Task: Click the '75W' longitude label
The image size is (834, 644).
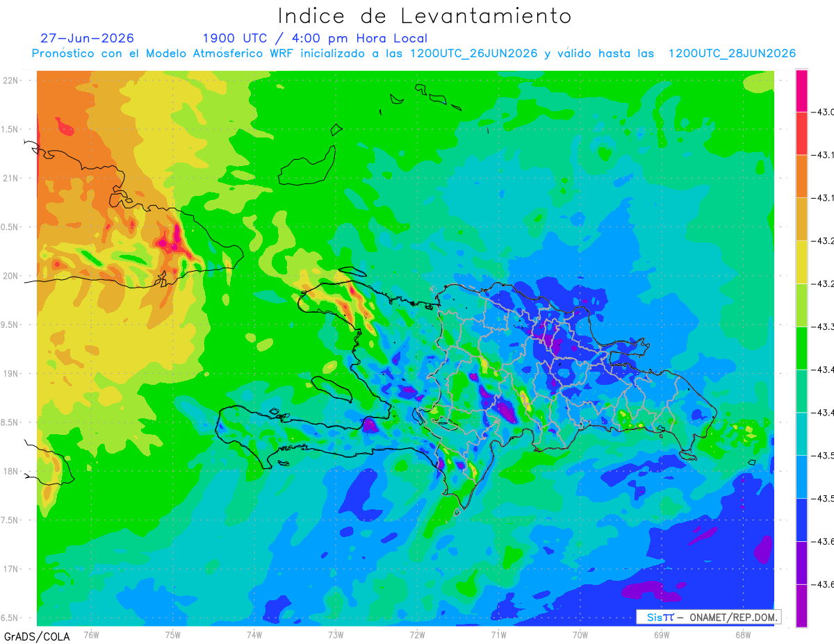Action: point(173,634)
